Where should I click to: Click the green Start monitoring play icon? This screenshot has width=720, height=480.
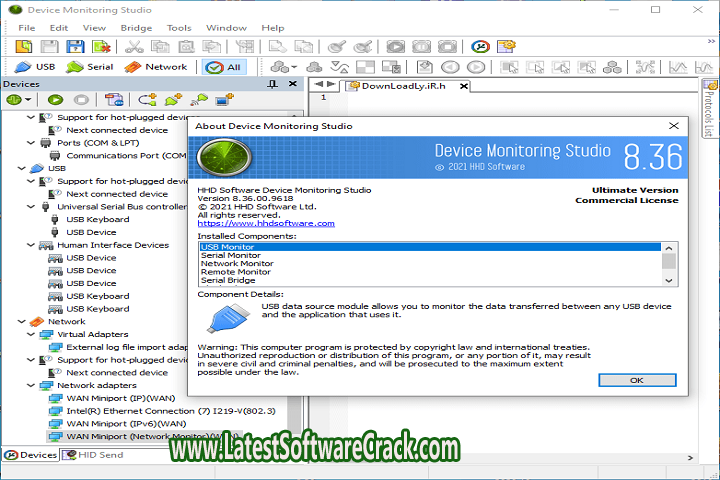(x=55, y=100)
